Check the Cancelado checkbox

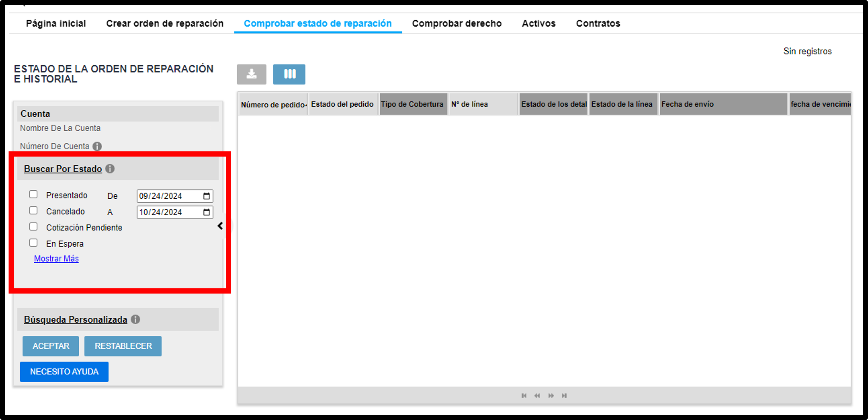pyautogui.click(x=33, y=211)
